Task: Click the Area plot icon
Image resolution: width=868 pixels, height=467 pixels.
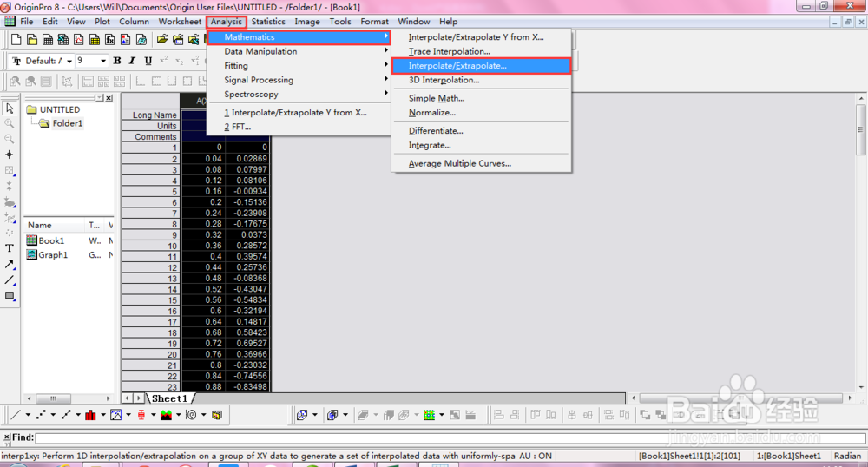Action: pos(166,414)
